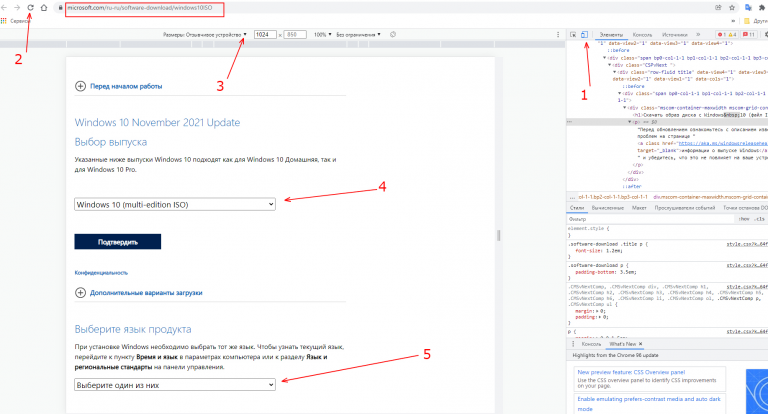Click the viewport width field showing 1024
Viewport: 768px width, 414px height.
264,34
